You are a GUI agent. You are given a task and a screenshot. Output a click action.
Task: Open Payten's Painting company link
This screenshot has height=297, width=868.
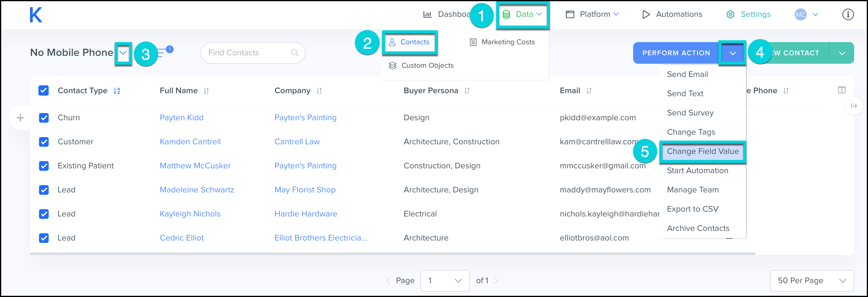click(305, 117)
